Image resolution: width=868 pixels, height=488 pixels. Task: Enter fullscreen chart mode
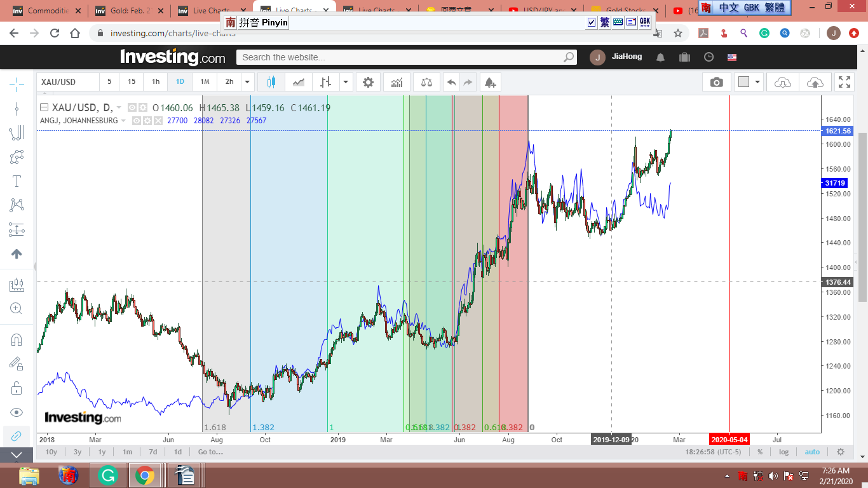pyautogui.click(x=844, y=82)
